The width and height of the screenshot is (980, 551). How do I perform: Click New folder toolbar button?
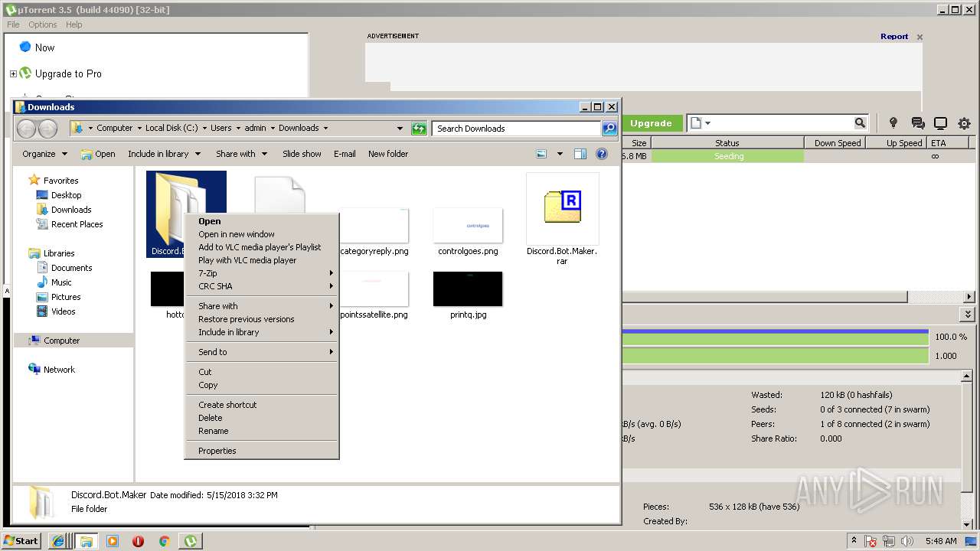tap(388, 154)
